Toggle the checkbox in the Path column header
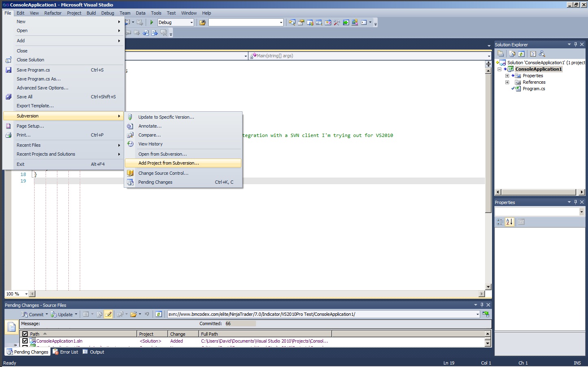Screen dimensions: 588x367 (25, 334)
